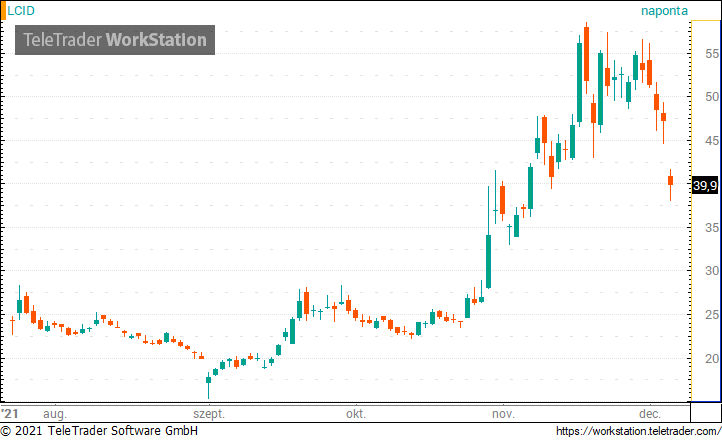Click the 'okt.' month label
This screenshot has height=440, width=722.
[x=356, y=414]
